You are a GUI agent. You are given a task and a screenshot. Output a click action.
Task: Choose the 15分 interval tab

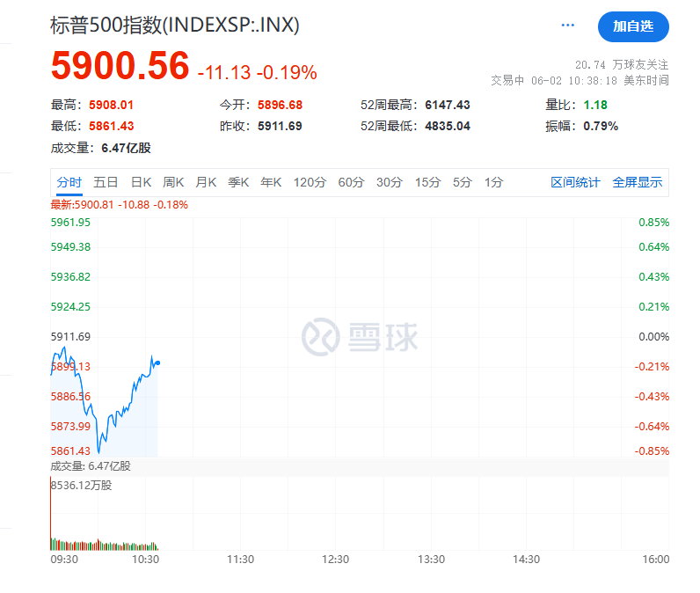[x=427, y=182]
